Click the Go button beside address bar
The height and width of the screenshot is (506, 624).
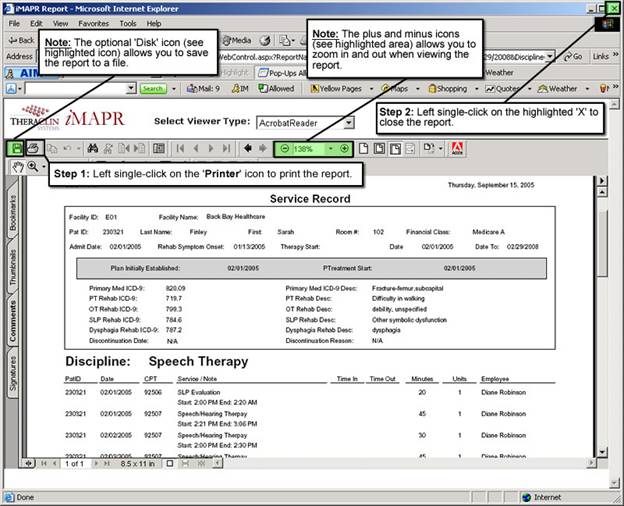click(573, 57)
